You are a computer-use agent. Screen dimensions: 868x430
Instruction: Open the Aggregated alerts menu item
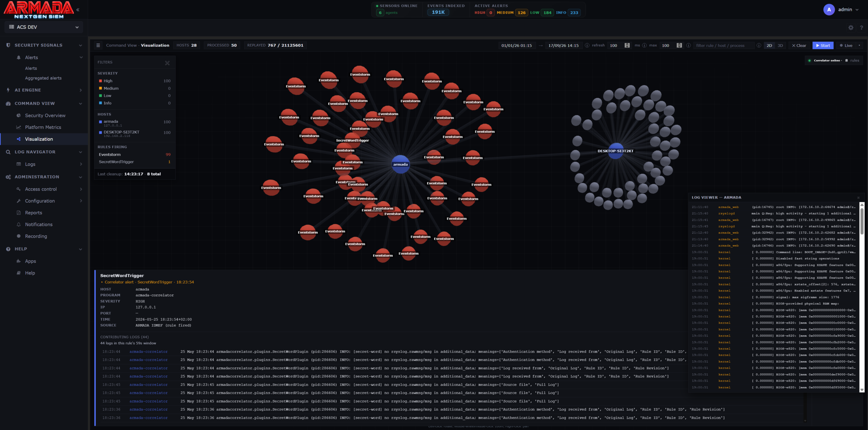tap(43, 78)
